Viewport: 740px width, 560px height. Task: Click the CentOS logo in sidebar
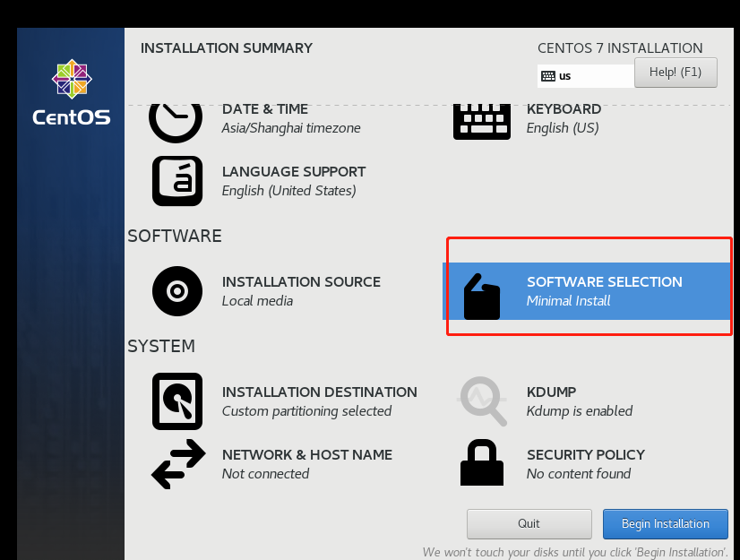72,92
